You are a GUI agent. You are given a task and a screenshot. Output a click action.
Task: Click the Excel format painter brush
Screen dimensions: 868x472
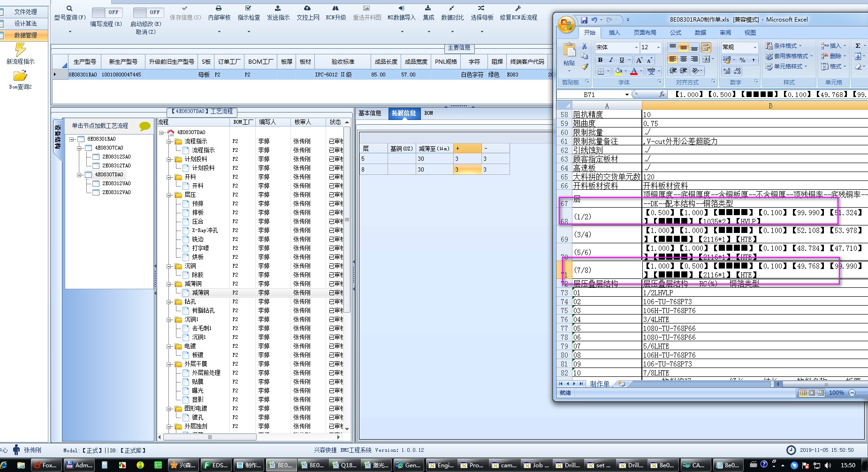point(585,67)
